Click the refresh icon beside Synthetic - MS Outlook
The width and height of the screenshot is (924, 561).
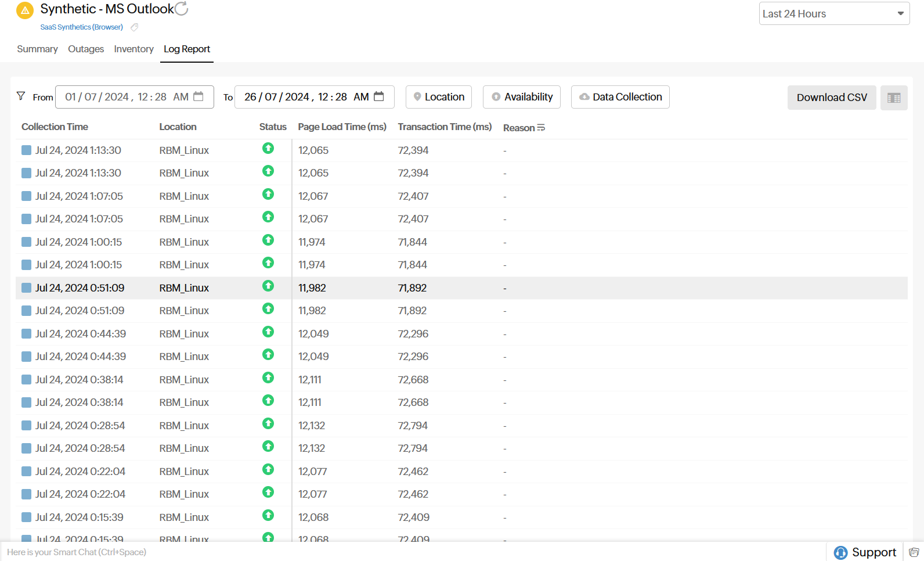[182, 9]
